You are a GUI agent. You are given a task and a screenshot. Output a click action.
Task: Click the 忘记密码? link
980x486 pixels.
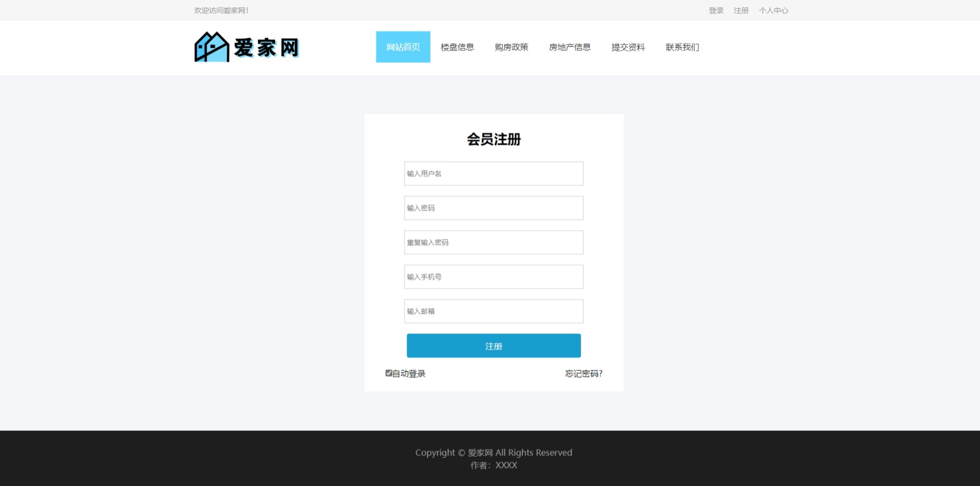pos(583,374)
